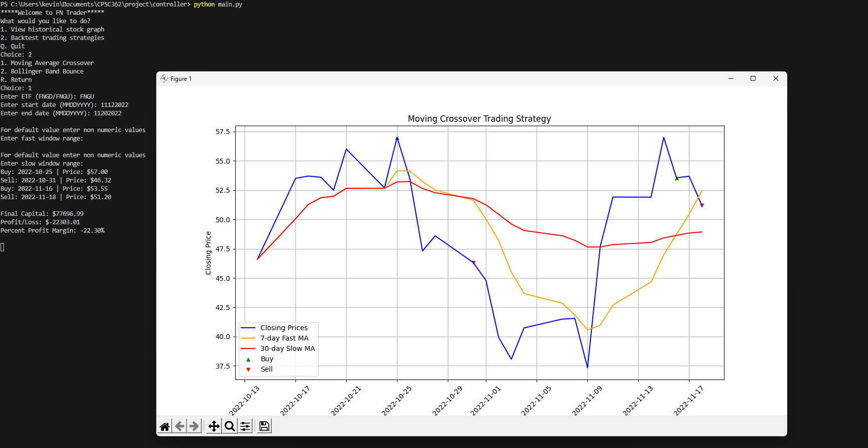This screenshot has height=448, width=868.
Task: Click the 'Buy: 2022-10-25' trade line
Action: (x=54, y=172)
